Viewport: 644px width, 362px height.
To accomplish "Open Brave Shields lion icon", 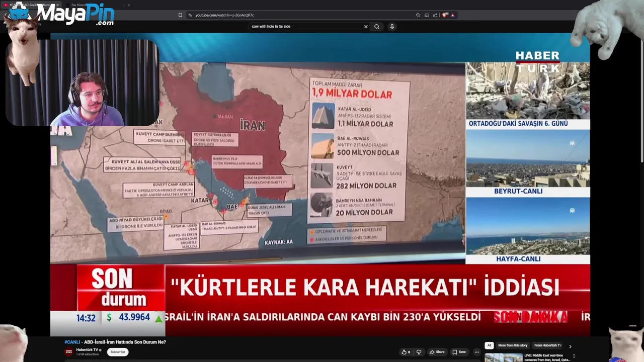I will [445, 15].
